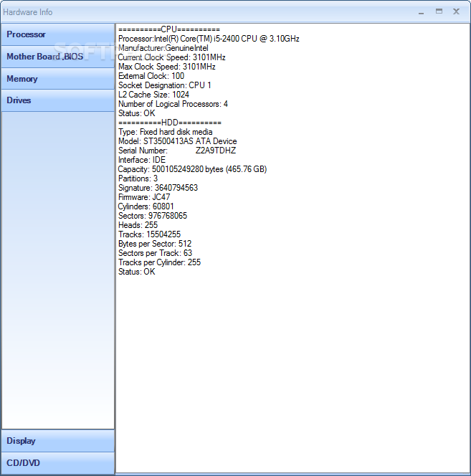
Task: Maximize the Hardware Info window
Action: pos(439,11)
